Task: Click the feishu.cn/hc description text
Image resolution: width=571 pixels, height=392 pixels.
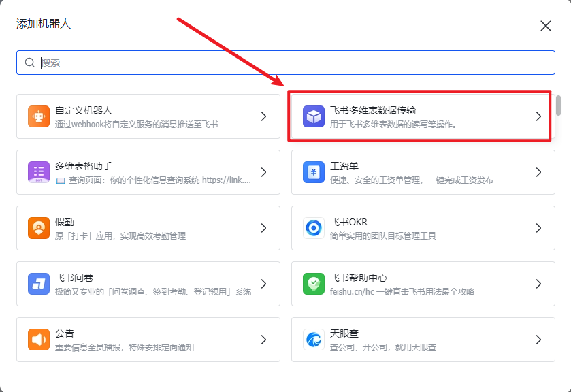Action: (402, 292)
